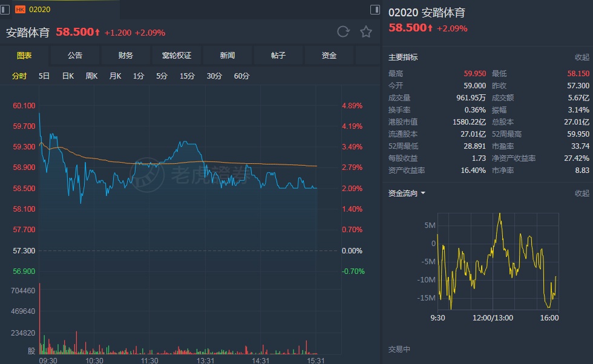This screenshot has height=364, width=593.
Task: Switch chart to 周K period
Action: 91,76
